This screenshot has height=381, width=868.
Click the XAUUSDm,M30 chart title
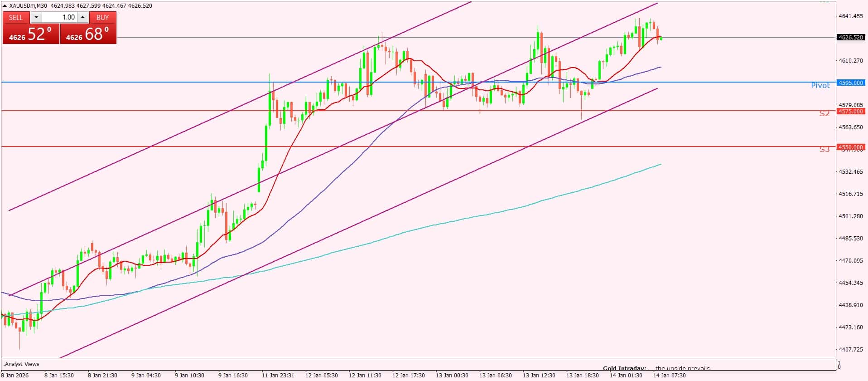pyautogui.click(x=28, y=6)
